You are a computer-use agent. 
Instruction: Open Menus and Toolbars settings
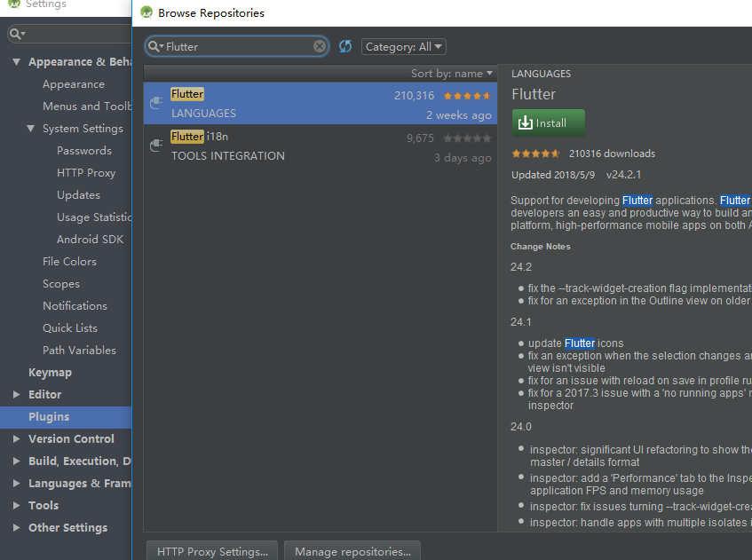86,106
